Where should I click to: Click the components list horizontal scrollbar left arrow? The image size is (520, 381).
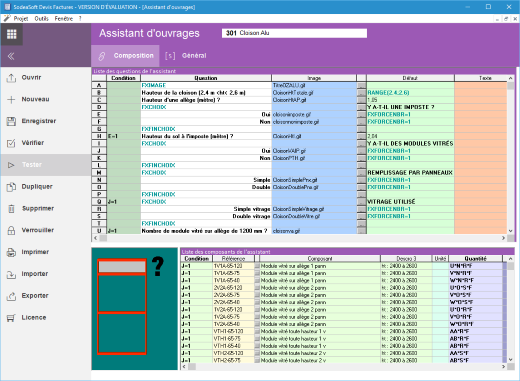[x=184, y=366]
